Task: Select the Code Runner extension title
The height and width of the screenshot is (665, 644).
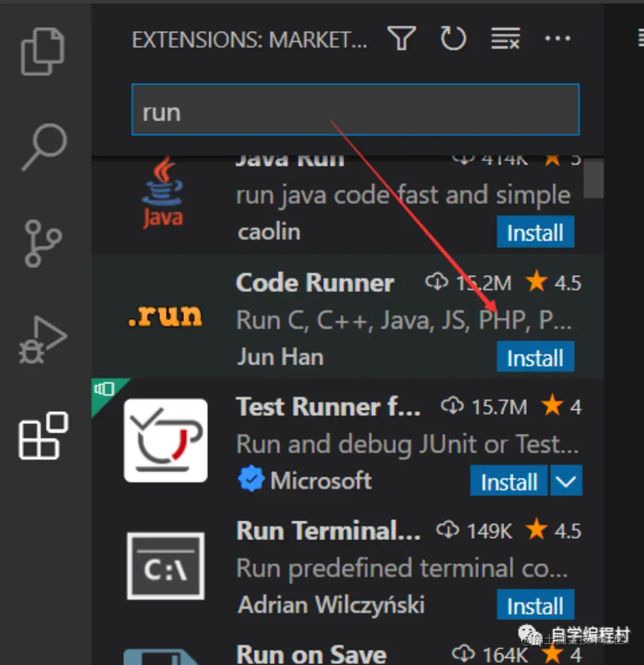Action: click(x=315, y=282)
